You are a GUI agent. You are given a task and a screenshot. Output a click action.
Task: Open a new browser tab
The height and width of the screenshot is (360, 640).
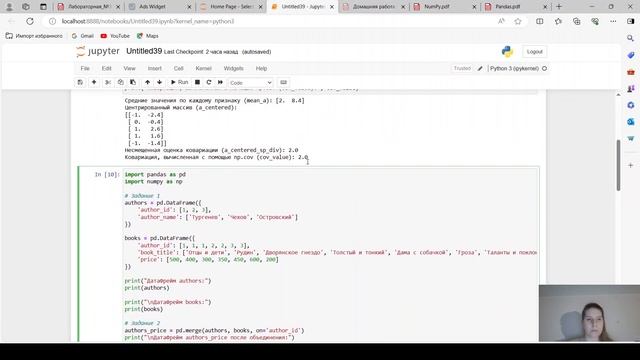coord(559,7)
